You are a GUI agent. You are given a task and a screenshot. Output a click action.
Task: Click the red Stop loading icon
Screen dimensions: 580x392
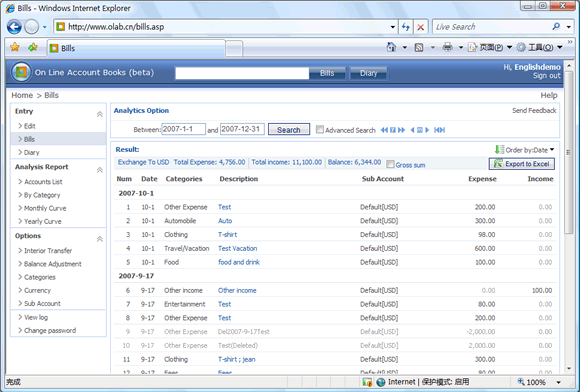coord(421,27)
